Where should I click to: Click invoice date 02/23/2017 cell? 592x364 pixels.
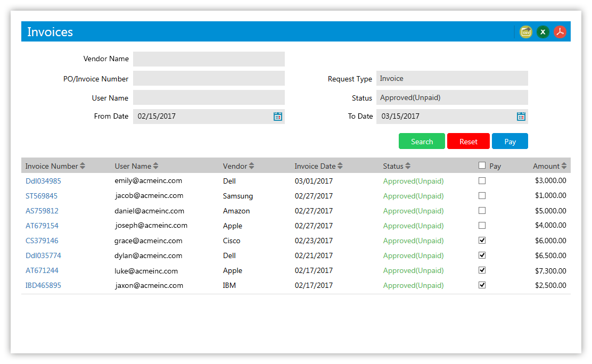click(314, 241)
